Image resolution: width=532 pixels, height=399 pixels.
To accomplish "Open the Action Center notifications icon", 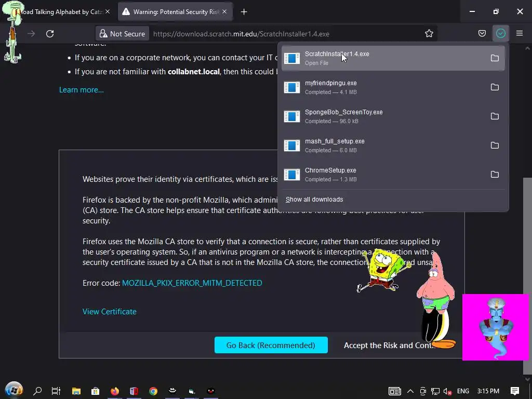I will (x=515, y=391).
